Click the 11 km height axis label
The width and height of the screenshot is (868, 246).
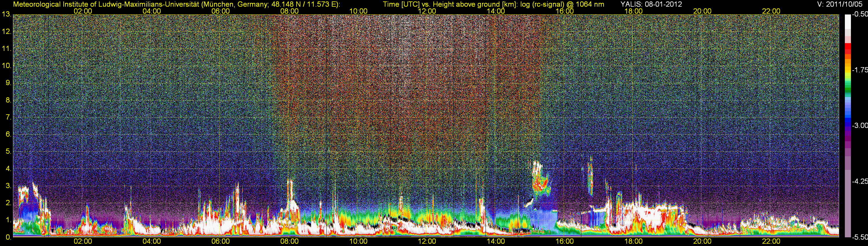click(6, 49)
